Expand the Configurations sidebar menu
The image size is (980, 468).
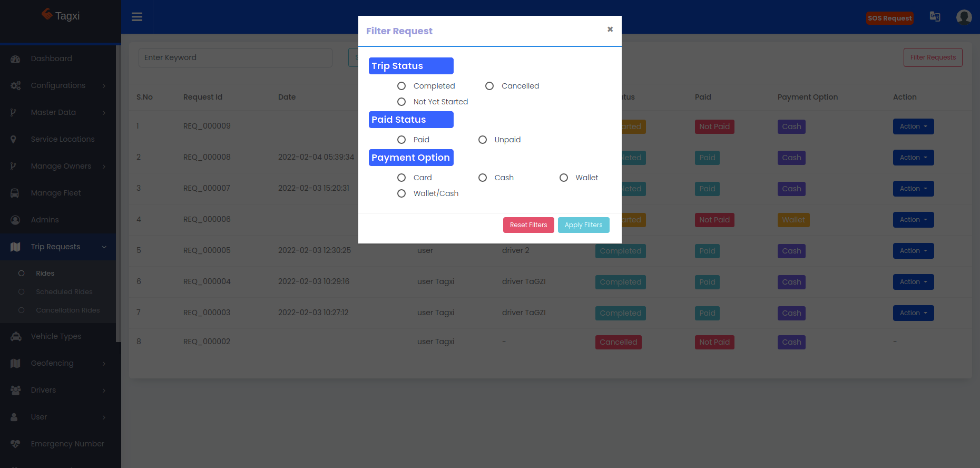[x=58, y=85]
